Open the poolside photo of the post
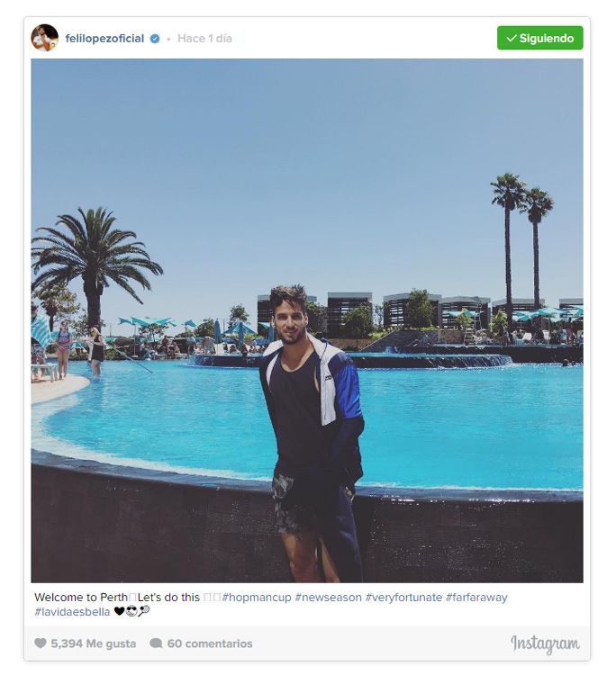 [x=307, y=320]
